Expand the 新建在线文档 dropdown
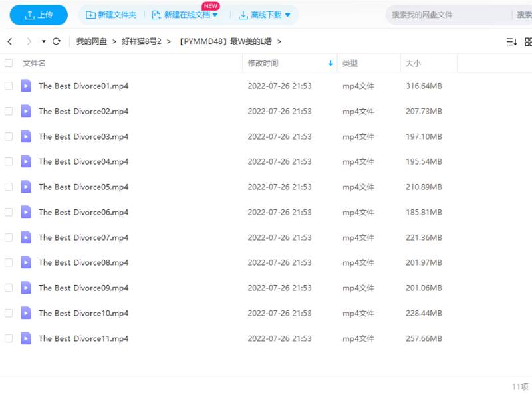The height and width of the screenshot is (394, 532). [215, 15]
